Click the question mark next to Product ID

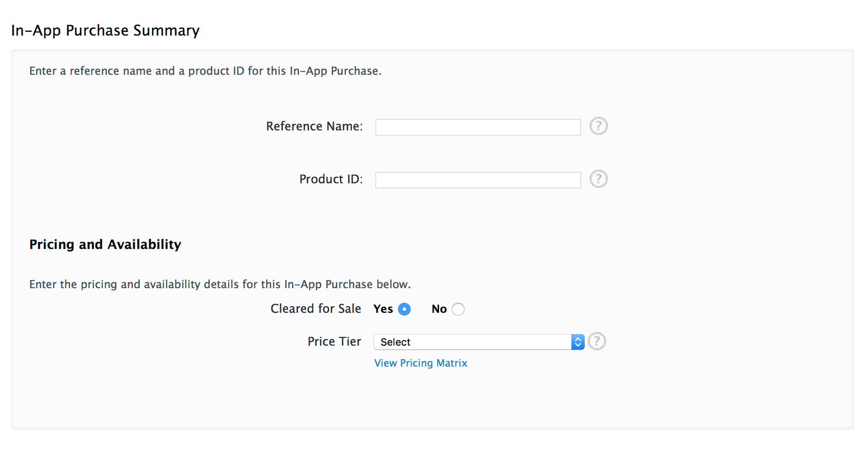pos(598,179)
